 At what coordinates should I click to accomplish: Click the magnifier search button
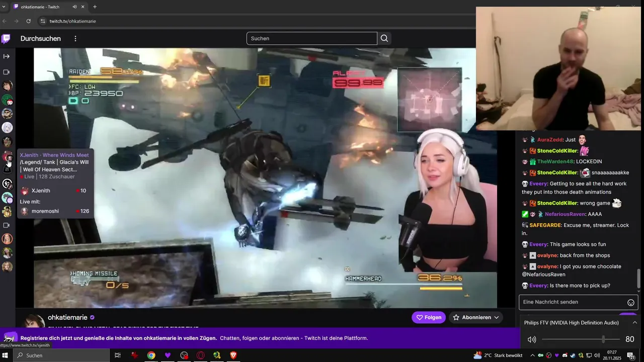tap(384, 38)
